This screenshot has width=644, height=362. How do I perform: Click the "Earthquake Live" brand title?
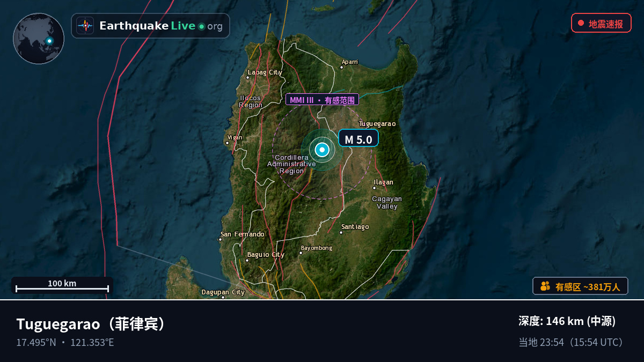pyautogui.click(x=147, y=26)
